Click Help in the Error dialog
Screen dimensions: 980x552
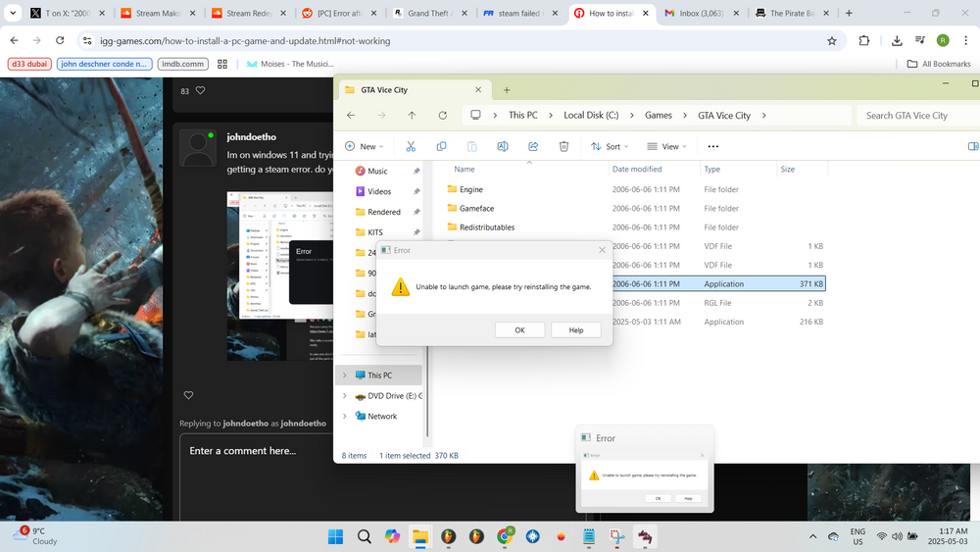pyautogui.click(x=576, y=330)
